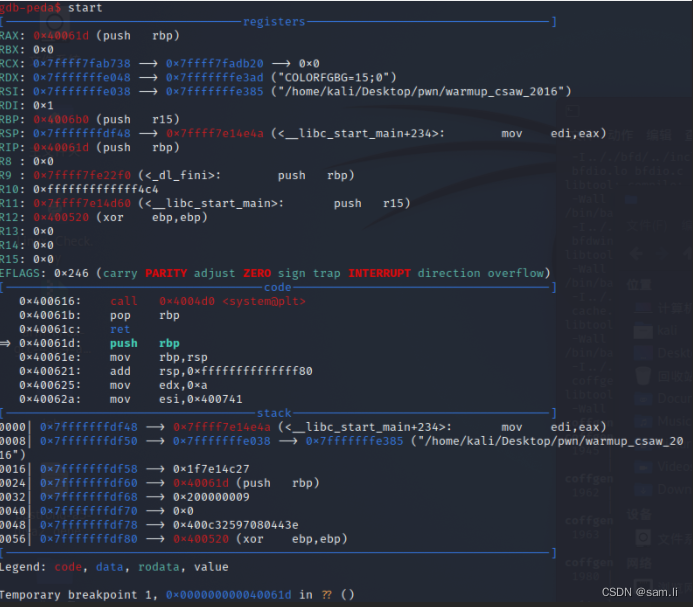
Task: Click "value" in the Legend line
Action: 211,567
